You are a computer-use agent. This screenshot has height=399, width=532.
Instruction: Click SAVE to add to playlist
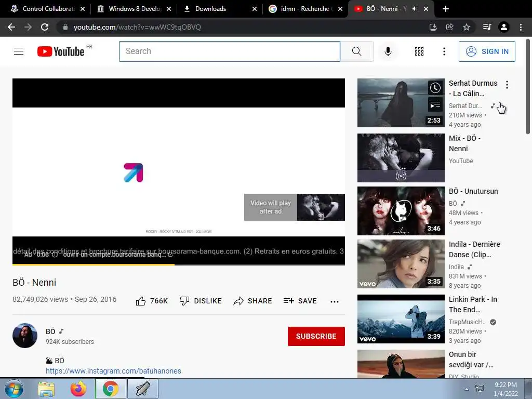coord(300,301)
